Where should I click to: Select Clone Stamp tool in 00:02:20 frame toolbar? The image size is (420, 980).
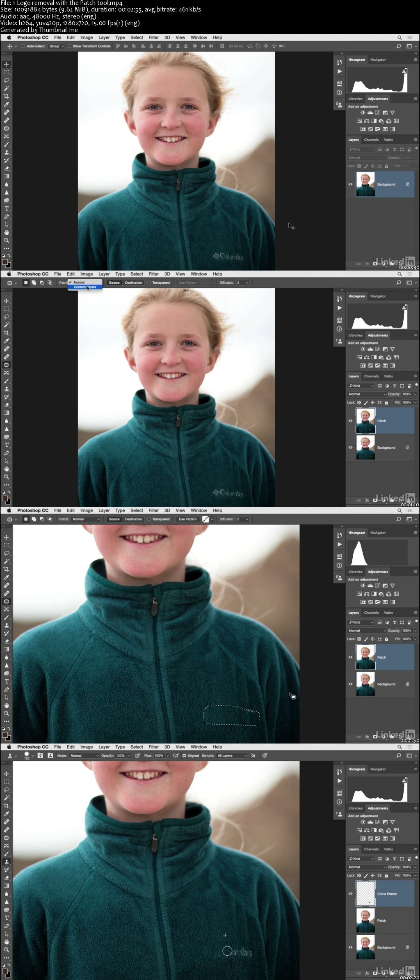(7, 862)
